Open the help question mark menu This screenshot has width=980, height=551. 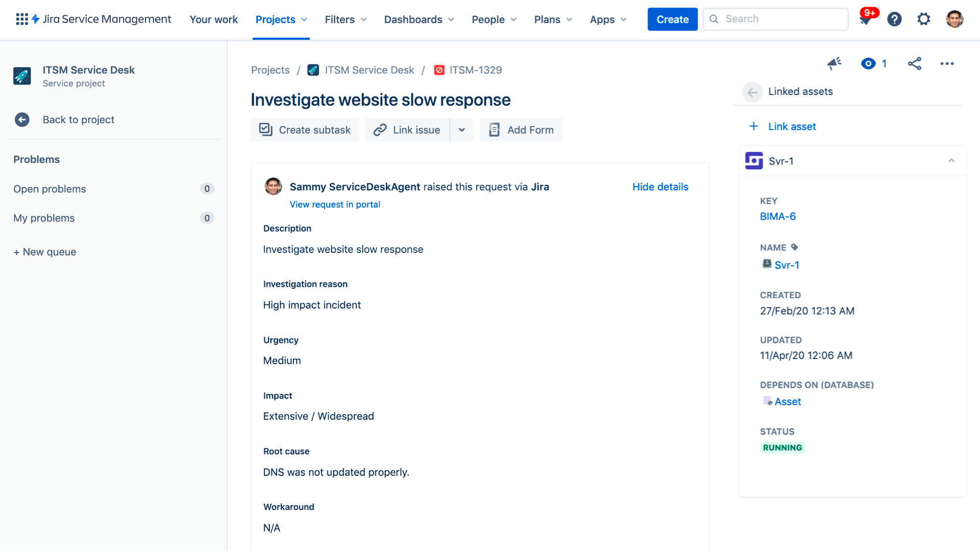(895, 19)
